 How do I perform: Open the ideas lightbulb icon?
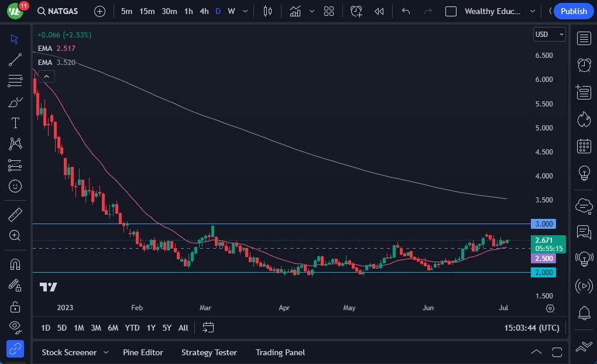pos(584,173)
